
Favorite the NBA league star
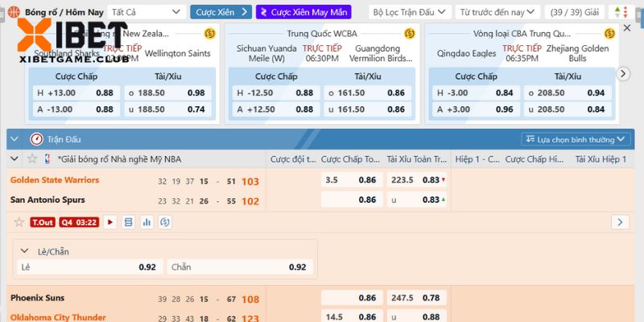pyautogui.click(x=32, y=159)
